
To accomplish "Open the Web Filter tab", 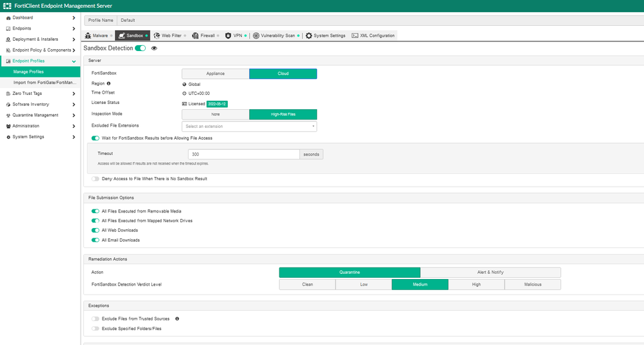I will [170, 36].
